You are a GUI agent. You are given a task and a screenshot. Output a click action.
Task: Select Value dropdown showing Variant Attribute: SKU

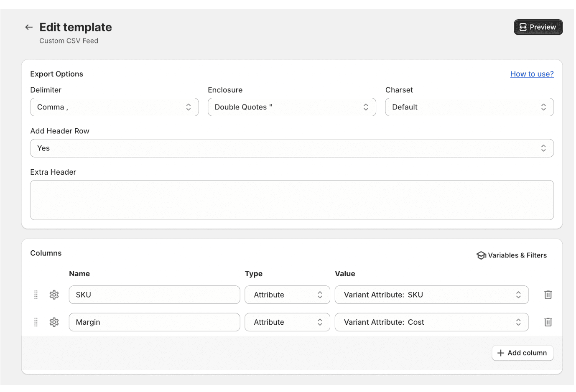(431, 295)
